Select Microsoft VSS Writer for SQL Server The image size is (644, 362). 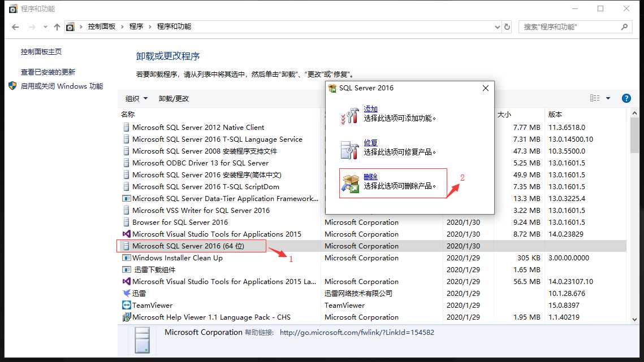pyautogui.click(x=201, y=211)
